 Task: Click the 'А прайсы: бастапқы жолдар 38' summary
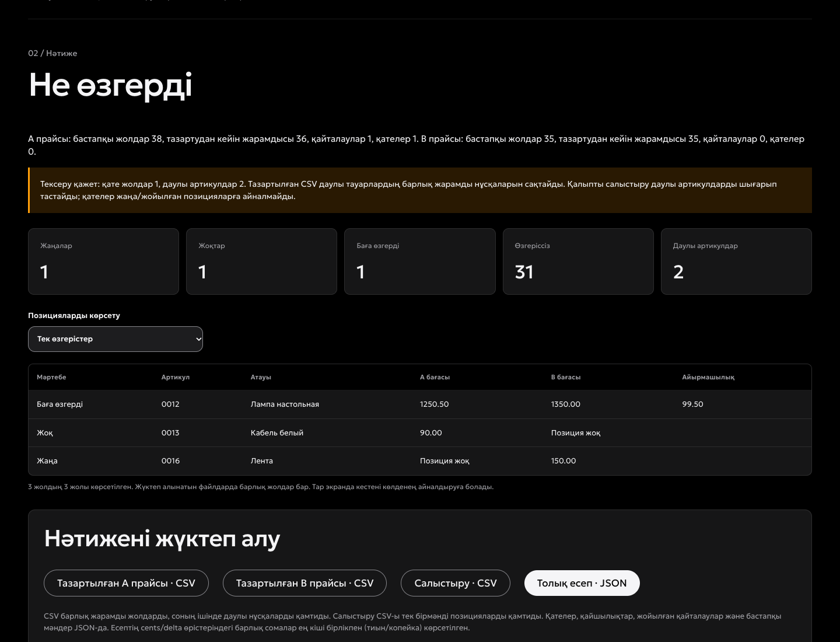[416, 145]
